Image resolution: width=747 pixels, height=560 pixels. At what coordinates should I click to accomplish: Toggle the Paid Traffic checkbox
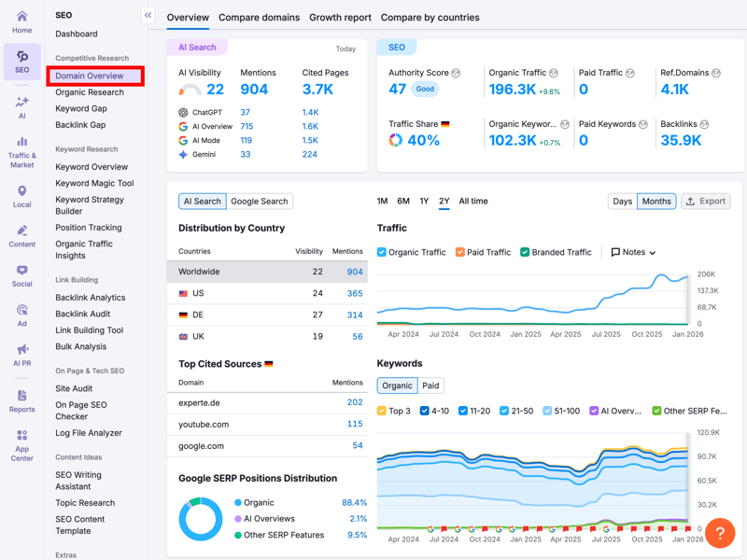[460, 252]
